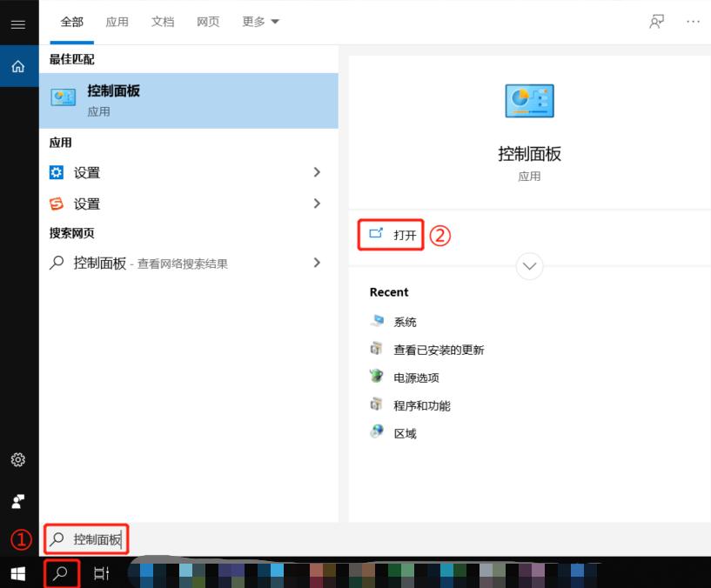Open 电源选项 from Recent list
This screenshot has width=711, height=588.
tap(417, 377)
